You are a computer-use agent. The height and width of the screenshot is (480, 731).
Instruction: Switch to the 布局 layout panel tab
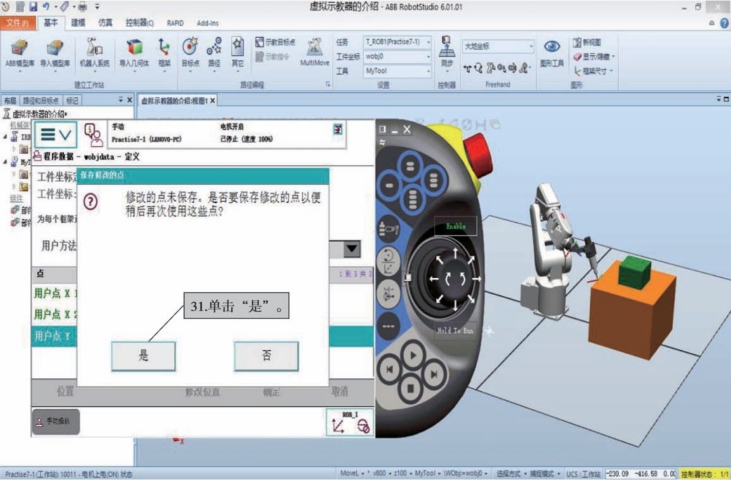[10, 100]
